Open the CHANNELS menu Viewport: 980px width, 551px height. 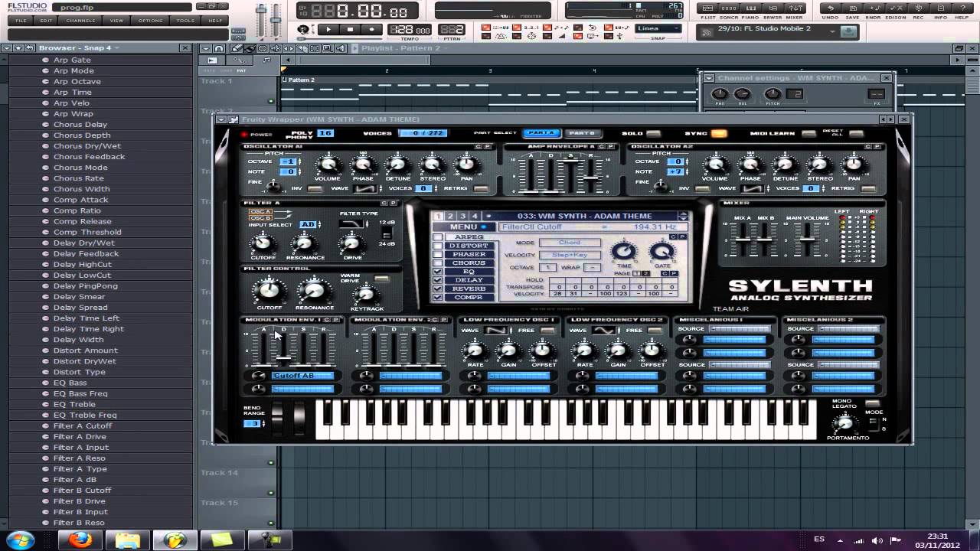[80, 21]
